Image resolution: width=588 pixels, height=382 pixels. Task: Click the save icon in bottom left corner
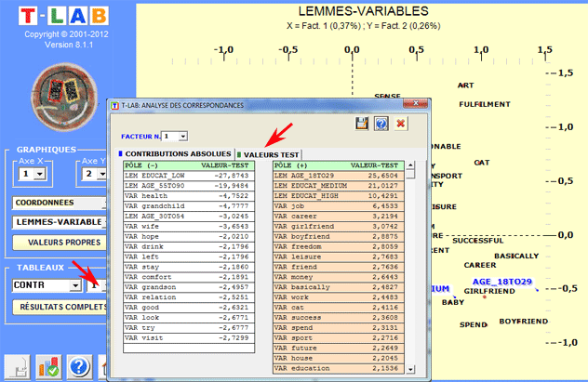click(18, 366)
